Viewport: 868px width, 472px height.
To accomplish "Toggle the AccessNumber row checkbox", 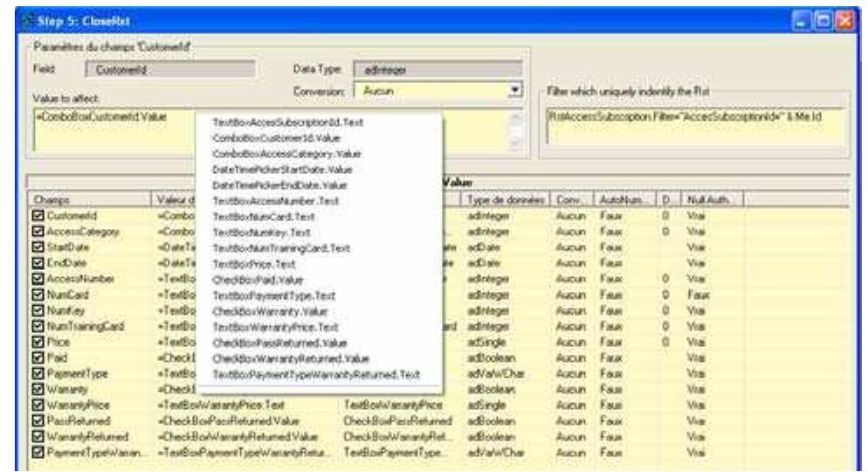I will click(38, 279).
